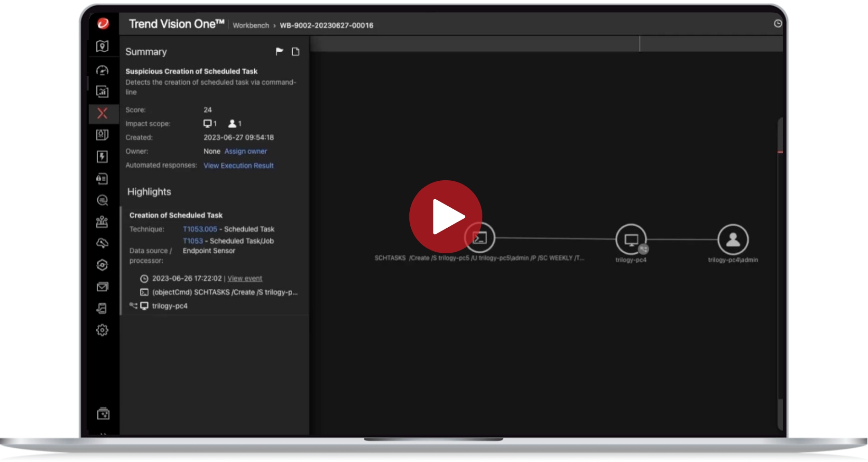Click the View event link

245,278
